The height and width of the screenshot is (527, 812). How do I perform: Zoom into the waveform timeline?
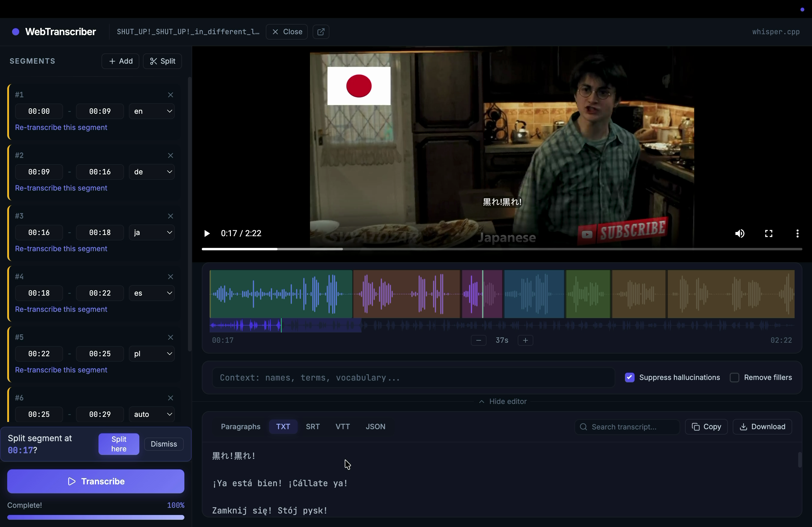[525, 340]
